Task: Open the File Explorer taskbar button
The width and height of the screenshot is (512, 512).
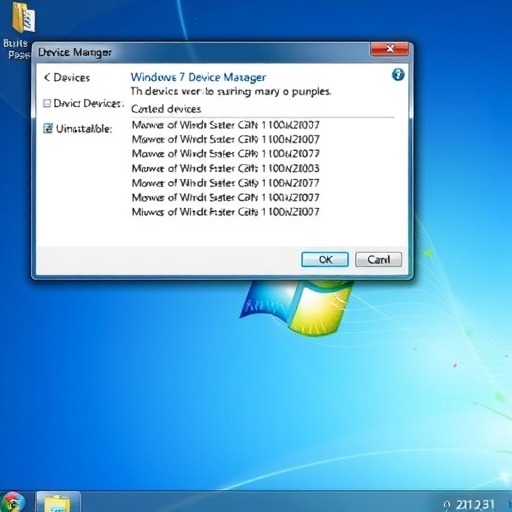Action: click(x=58, y=502)
